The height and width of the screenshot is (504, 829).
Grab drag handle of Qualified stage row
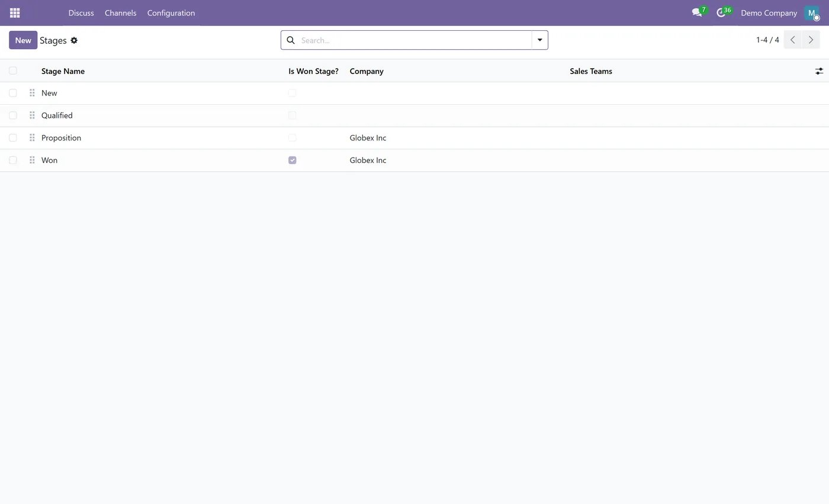[x=32, y=115]
